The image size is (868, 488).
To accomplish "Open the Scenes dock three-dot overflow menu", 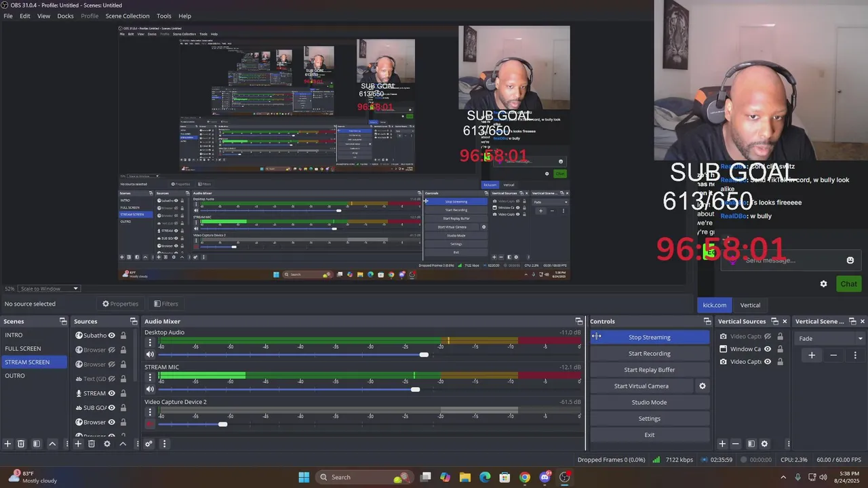I will pyautogui.click(x=66, y=444).
